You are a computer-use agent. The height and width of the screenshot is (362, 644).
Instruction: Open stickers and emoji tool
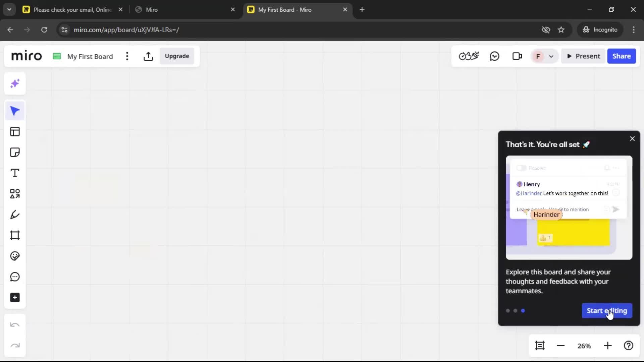[x=15, y=256]
